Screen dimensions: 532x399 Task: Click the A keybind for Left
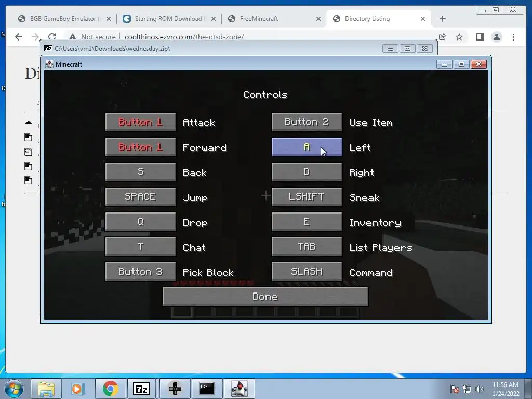307,147
